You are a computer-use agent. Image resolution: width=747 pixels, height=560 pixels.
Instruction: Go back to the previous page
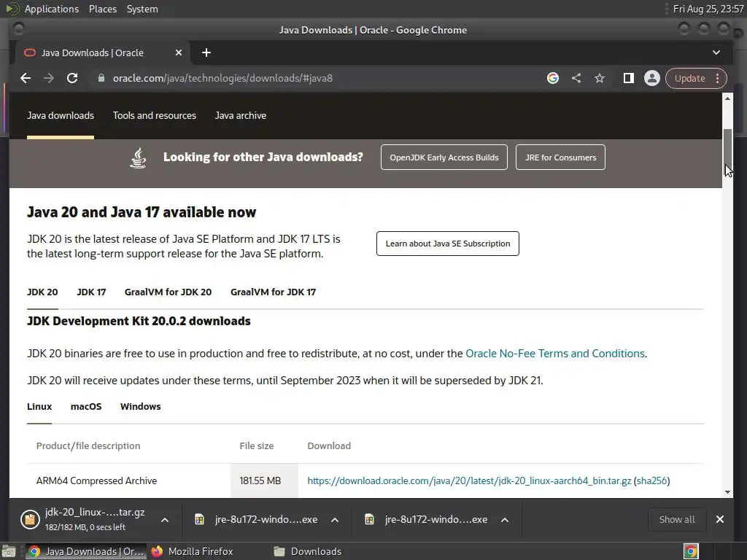point(26,78)
